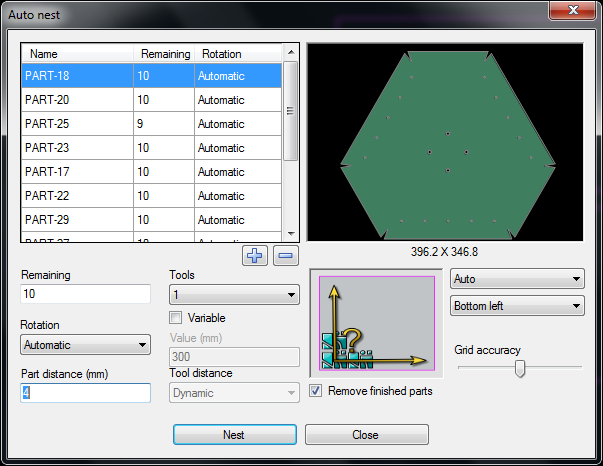This screenshot has width=603, height=466.
Task: Click the minus icon to remove part
Action: (x=286, y=255)
